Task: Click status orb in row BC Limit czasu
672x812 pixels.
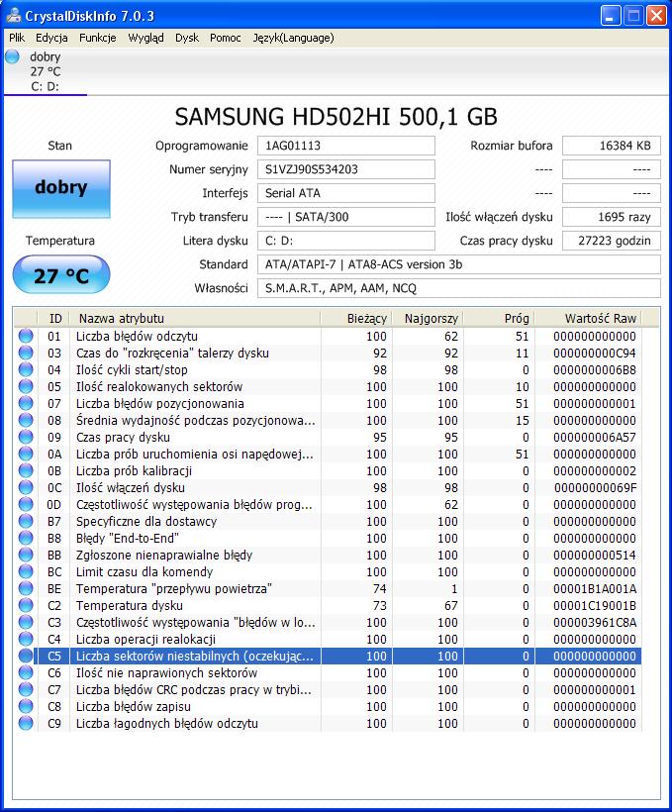Action: point(26,571)
